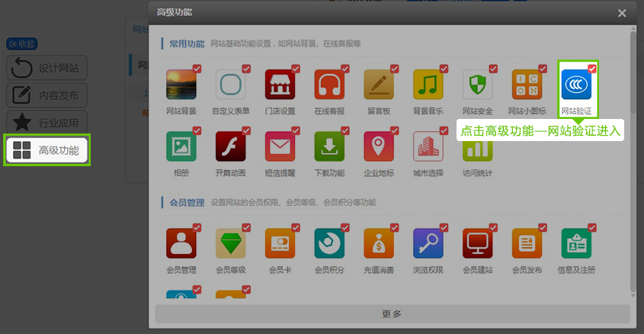Select 行业应用 in the left sidebar
644x334 pixels.
click(x=46, y=123)
